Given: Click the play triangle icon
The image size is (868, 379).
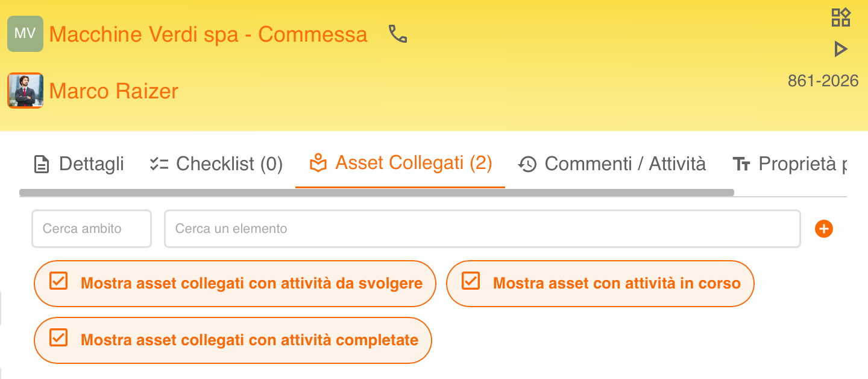Looking at the screenshot, I should click(x=840, y=49).
